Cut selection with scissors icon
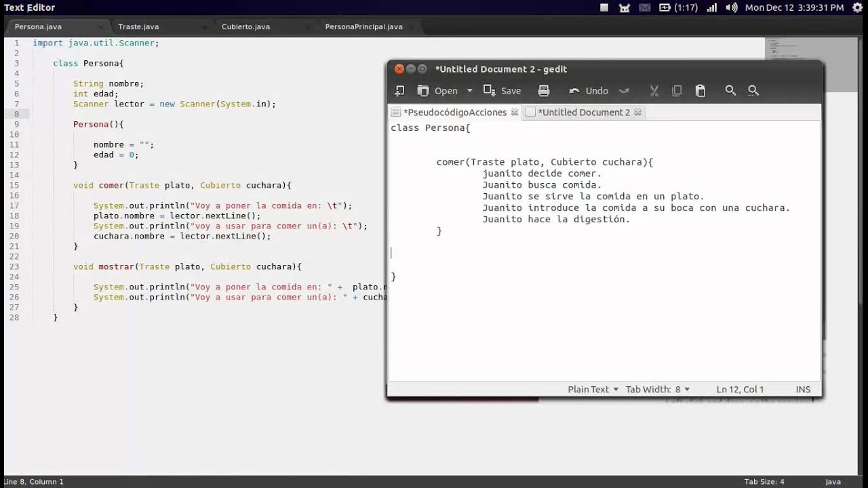Image resolution: width=868 pixels, height=488 pixels. [x=654, y=91]
